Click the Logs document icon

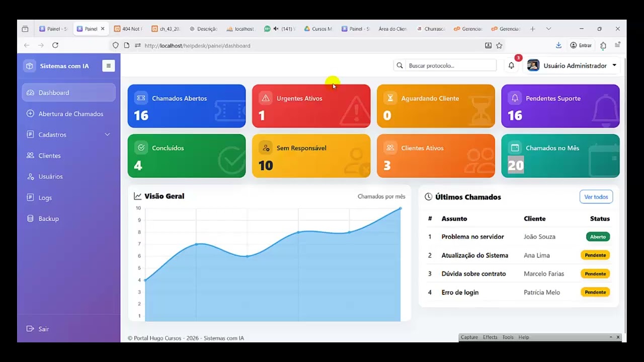[x=30, y=198]
